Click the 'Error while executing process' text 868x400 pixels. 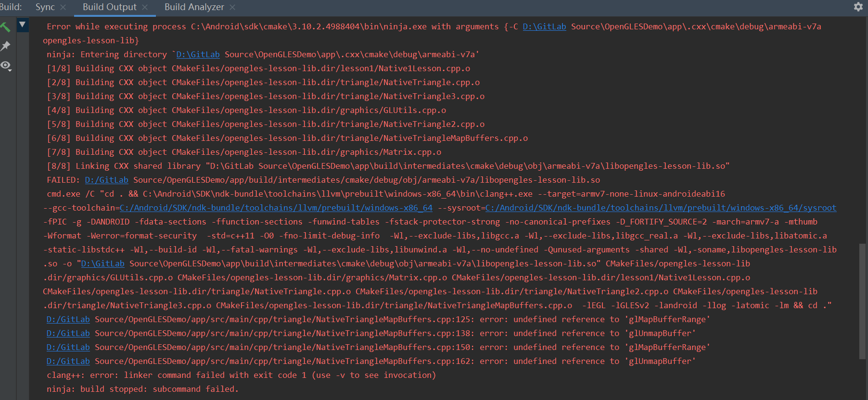click(116, 27)
